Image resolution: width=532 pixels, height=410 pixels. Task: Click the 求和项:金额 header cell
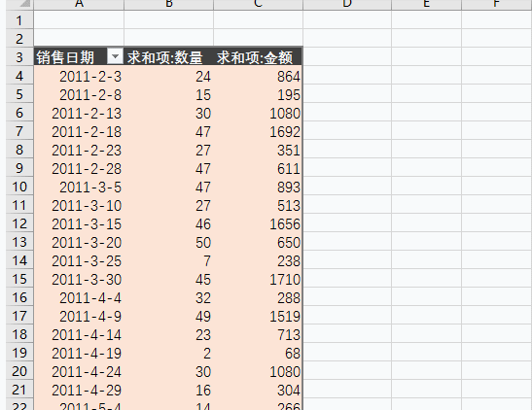click(x=258, y=56)
